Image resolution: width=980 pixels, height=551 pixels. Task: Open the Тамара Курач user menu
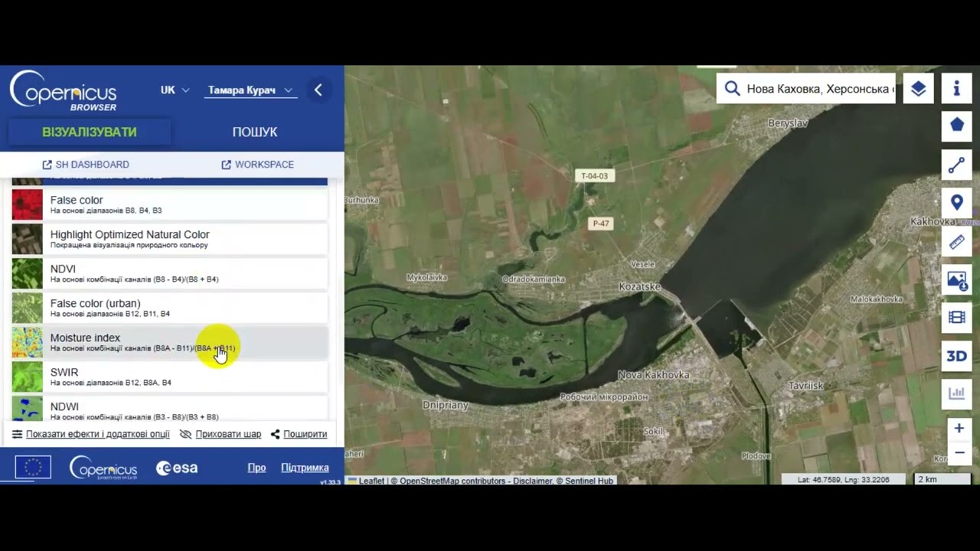coord(250,90)
